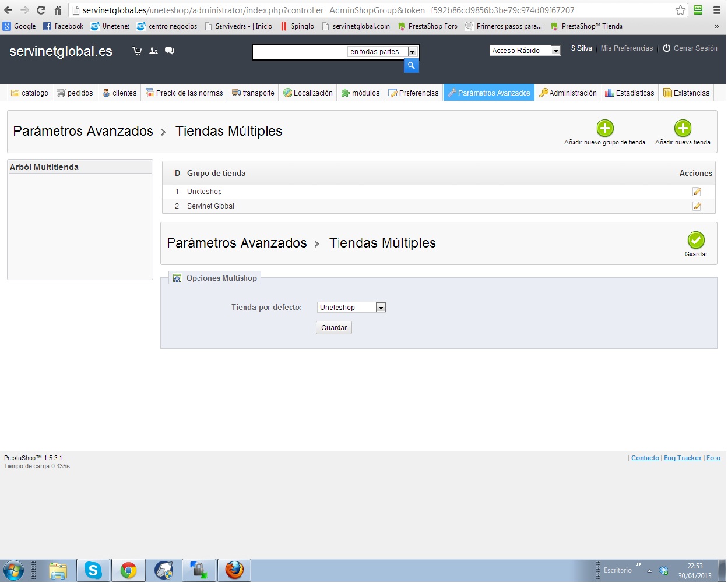Click the green extension icon in Chrome toolbar

point(698,10)
